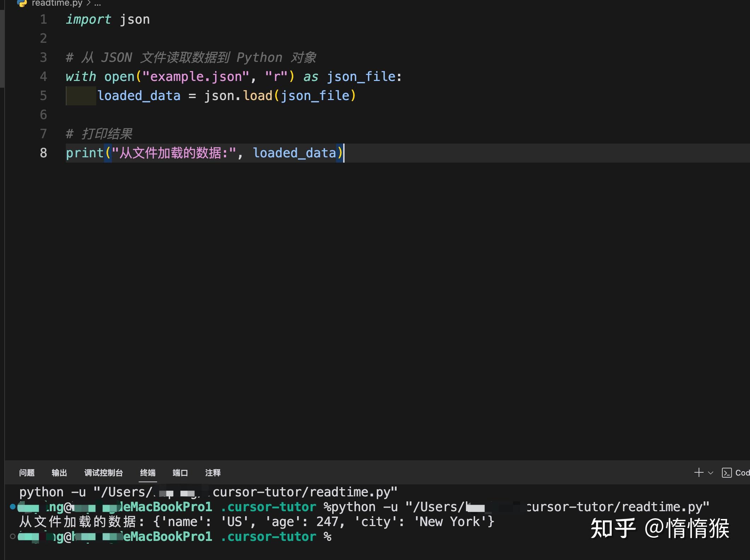The image size is (750, 560).
Task: Open the 输出 (Output) panel tab
Action: [59, 473]
